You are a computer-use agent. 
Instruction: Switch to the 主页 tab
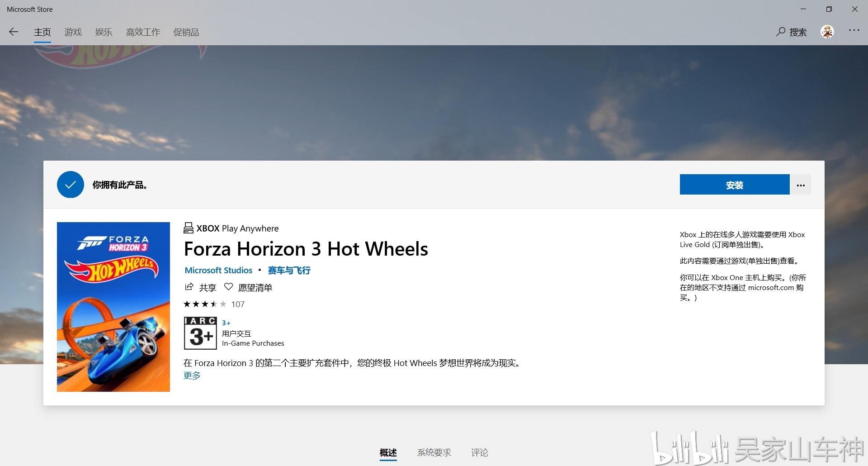pos(42,32)
